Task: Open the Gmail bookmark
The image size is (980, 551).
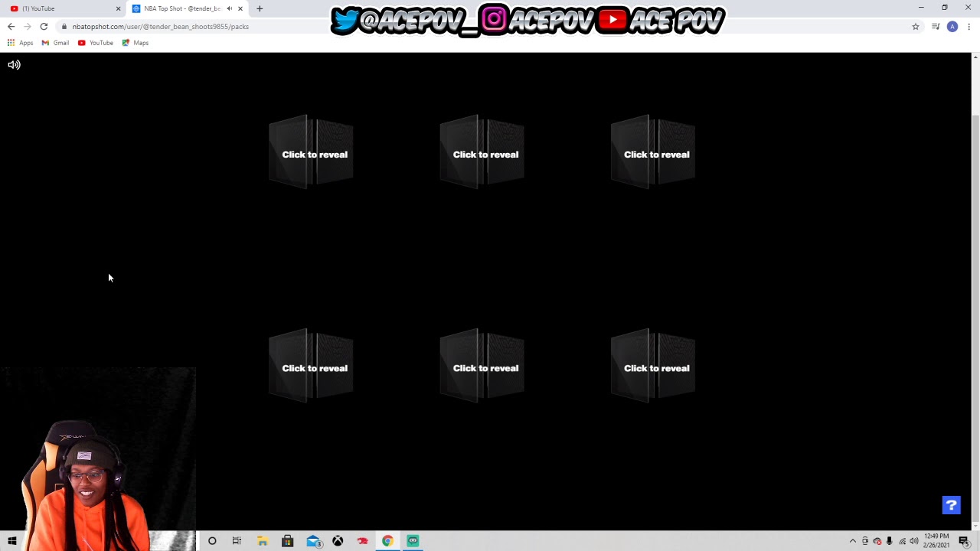Action: click(55, 43)
